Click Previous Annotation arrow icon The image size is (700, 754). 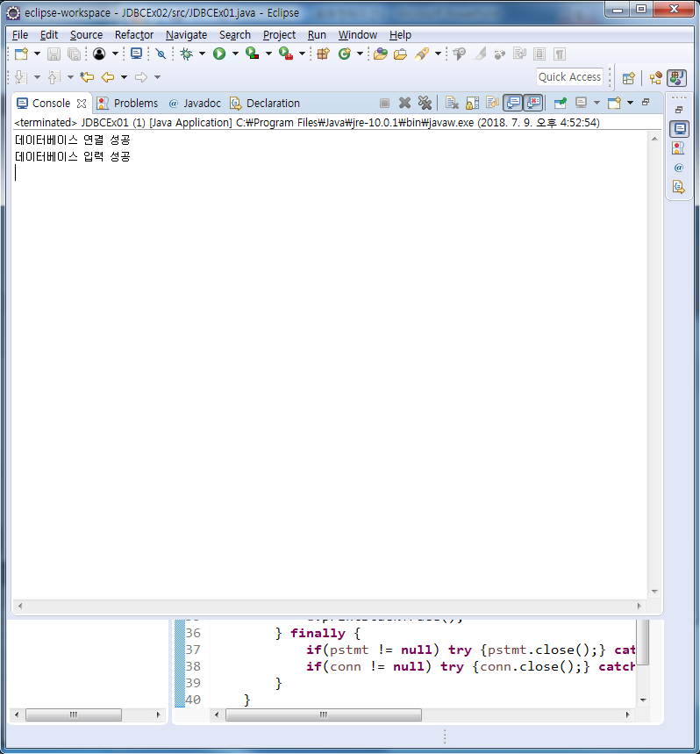click(x=54, y=77)
